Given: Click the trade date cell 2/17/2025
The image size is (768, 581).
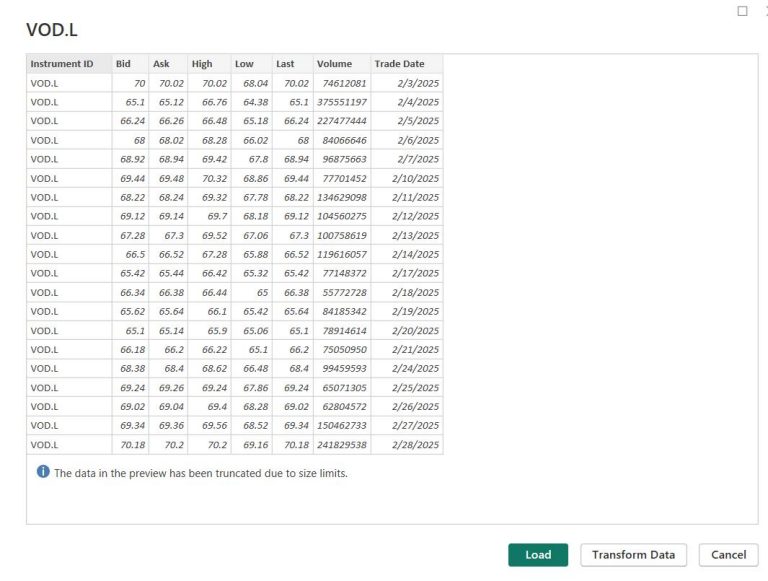Looking at the screenshot, I should (407, 273).
